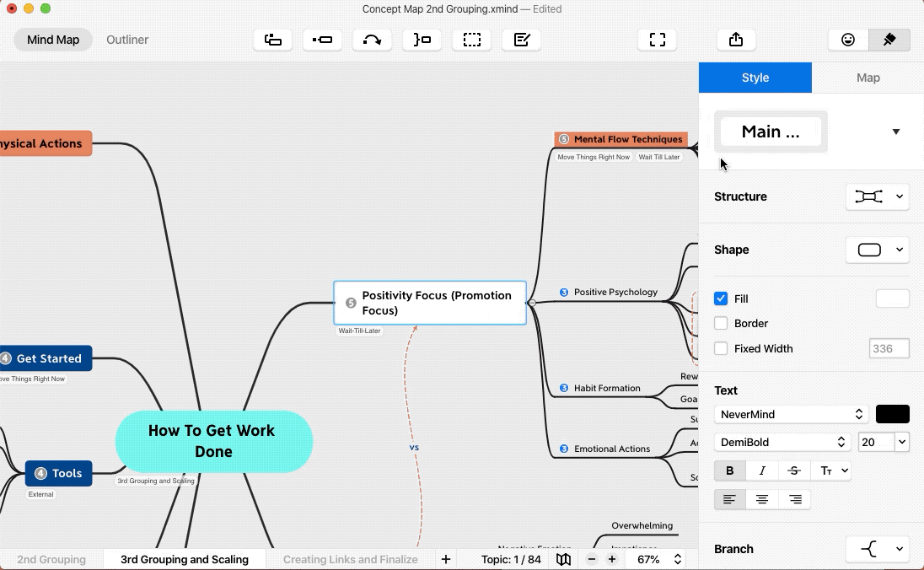This screenshot has width=924, height=570.
Task: Apply bold with the B button
Action: point(728,471)
